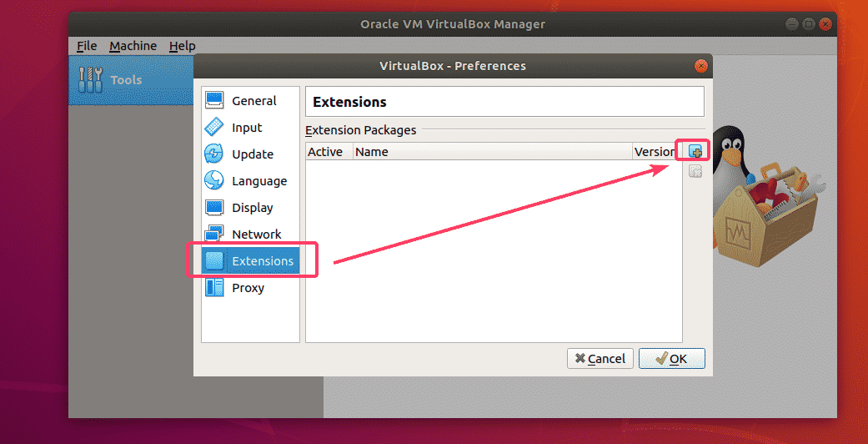Open the Help menu

[x=182, y=46]
